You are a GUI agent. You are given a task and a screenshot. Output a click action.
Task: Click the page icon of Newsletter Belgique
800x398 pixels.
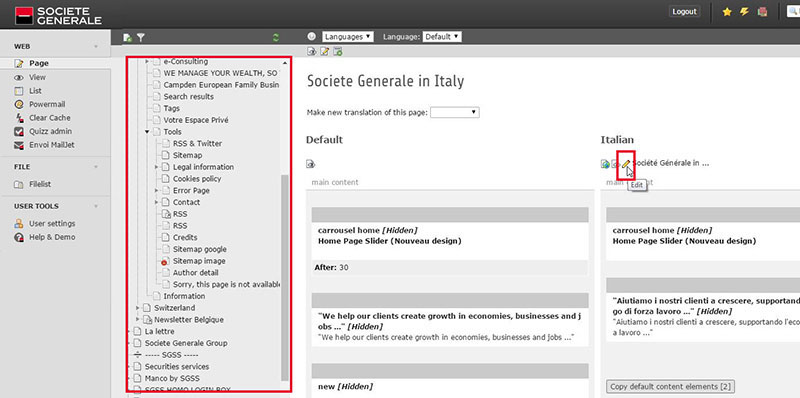(x=147, y=320)
